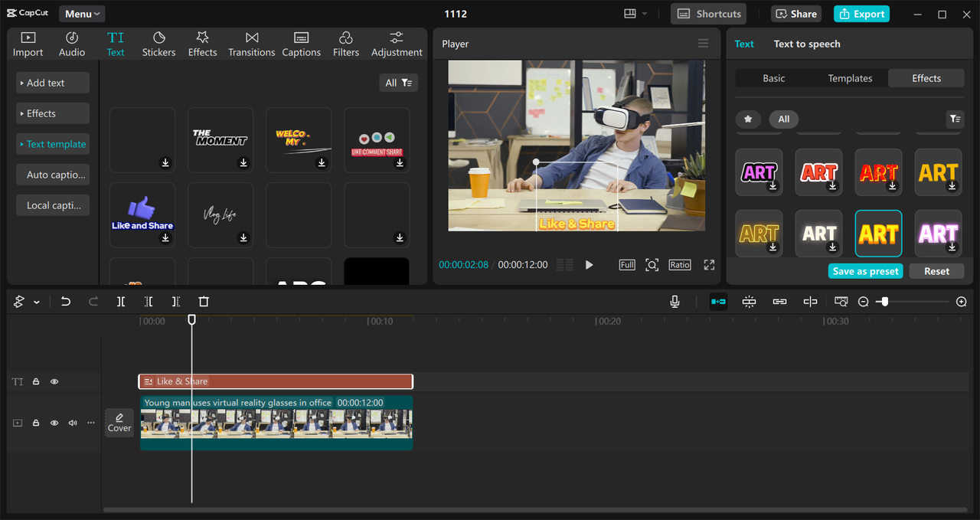The height and width of the screenshot is (520, 980).
Task: Toggle clip linkage
Action: tap(779, 302)
